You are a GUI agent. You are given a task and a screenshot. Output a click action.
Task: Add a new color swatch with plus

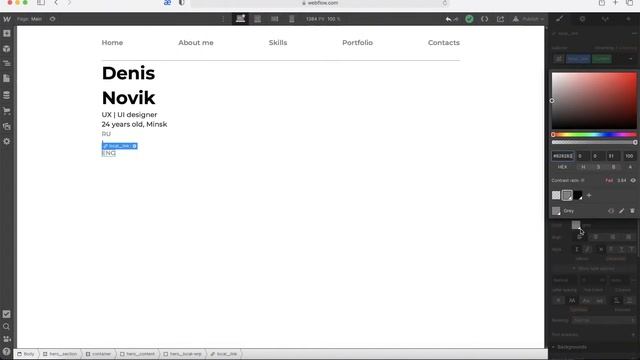(589, 196)
